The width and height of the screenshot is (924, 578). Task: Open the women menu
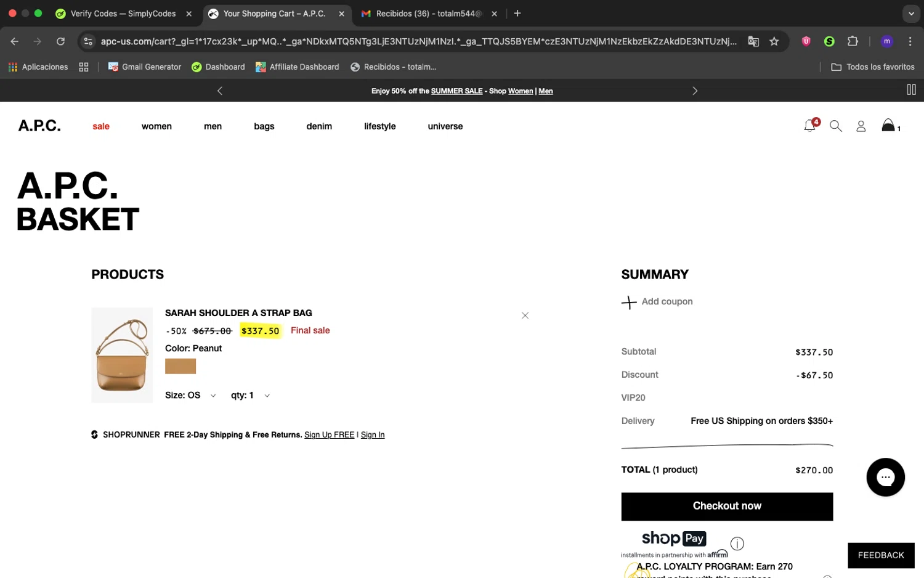(156, 126)
